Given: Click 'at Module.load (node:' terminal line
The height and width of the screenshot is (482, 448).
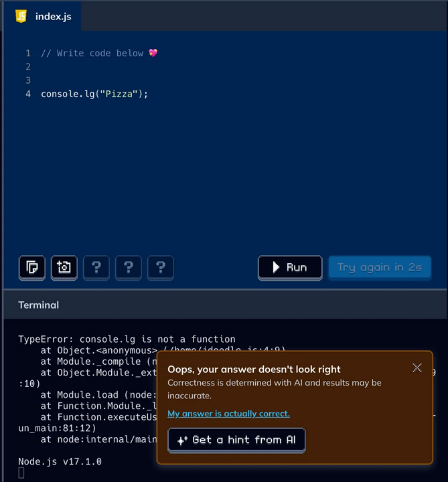Looking at the screenshot, I should tap(98, 395).
